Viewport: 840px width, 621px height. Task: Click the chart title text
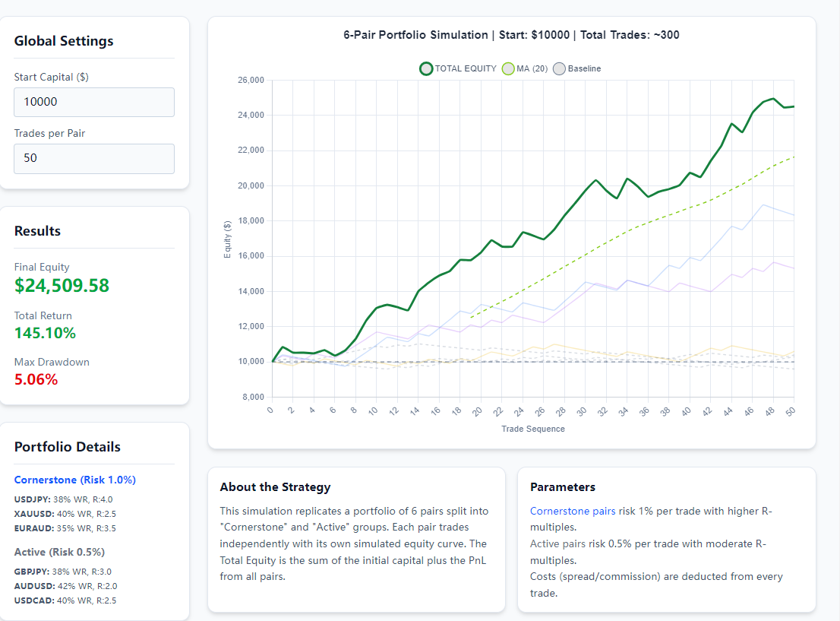[511, 35]
